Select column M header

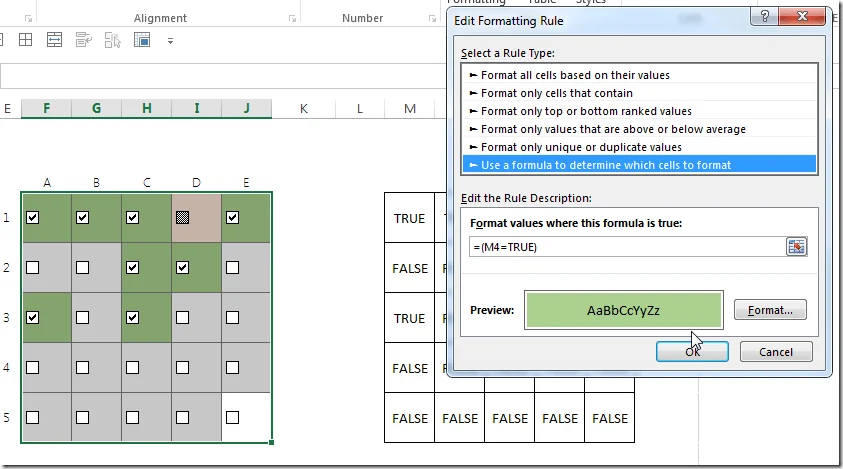click(x=410, y=109)
